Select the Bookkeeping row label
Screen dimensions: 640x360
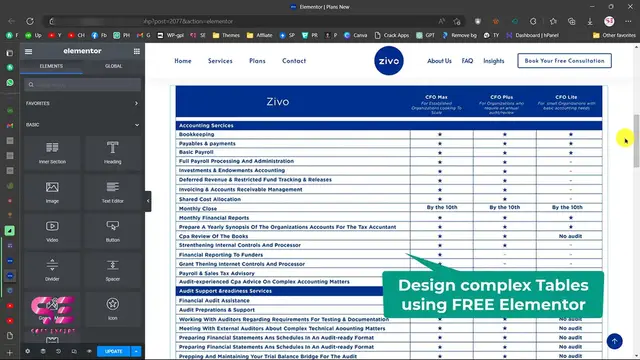click(196, 134)
